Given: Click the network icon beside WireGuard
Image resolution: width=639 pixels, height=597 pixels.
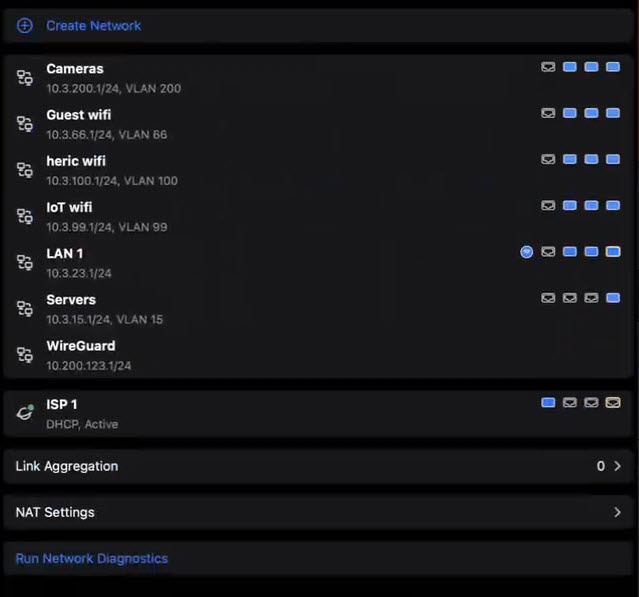Looking at the screenshot, I should click(25, 355).
